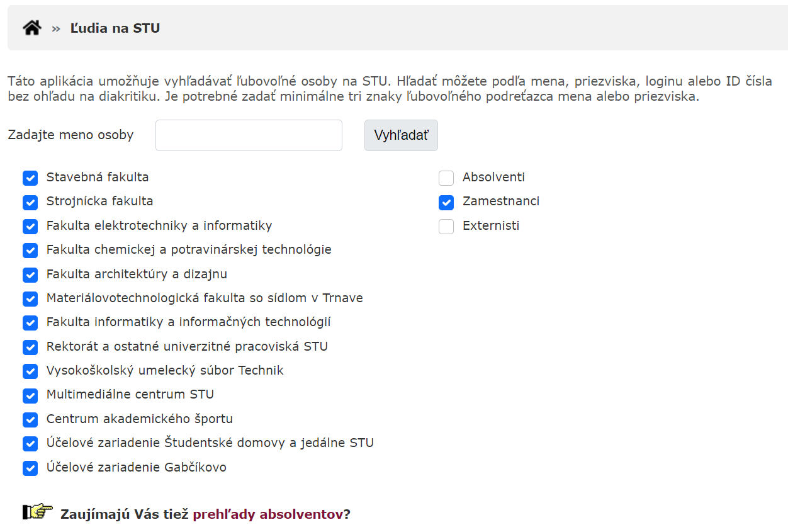The height and width of the screenshot is (532, 788).
Task: Enable the Absolventi checkbox
Action: 446,178
